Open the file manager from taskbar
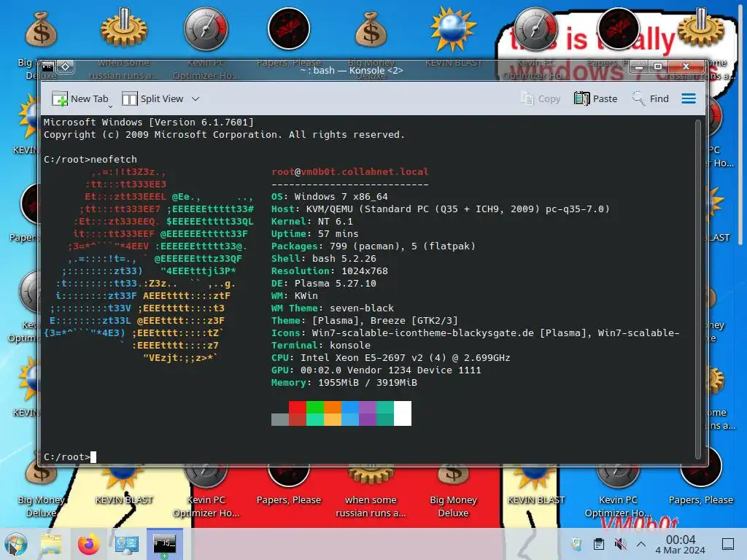The image size is (747, 560). pyautogui.click(x=51, y=544)
